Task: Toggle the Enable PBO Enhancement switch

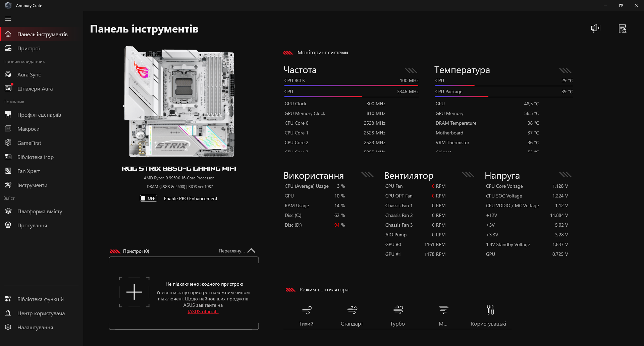Action: tap(148, 198)
